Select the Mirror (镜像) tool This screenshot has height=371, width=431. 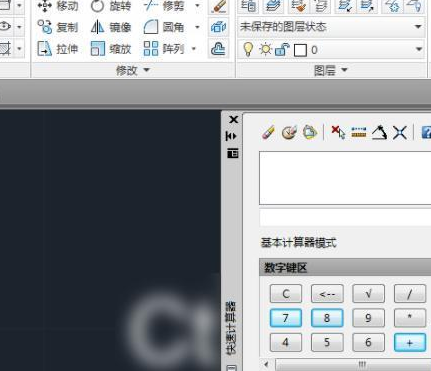pos(111,27)
